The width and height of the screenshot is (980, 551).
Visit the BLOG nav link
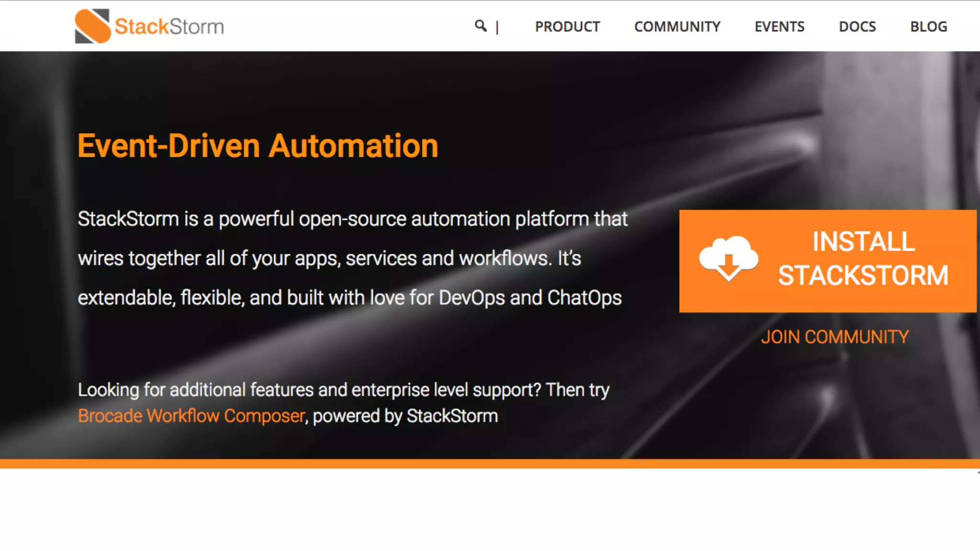point(928,27)
